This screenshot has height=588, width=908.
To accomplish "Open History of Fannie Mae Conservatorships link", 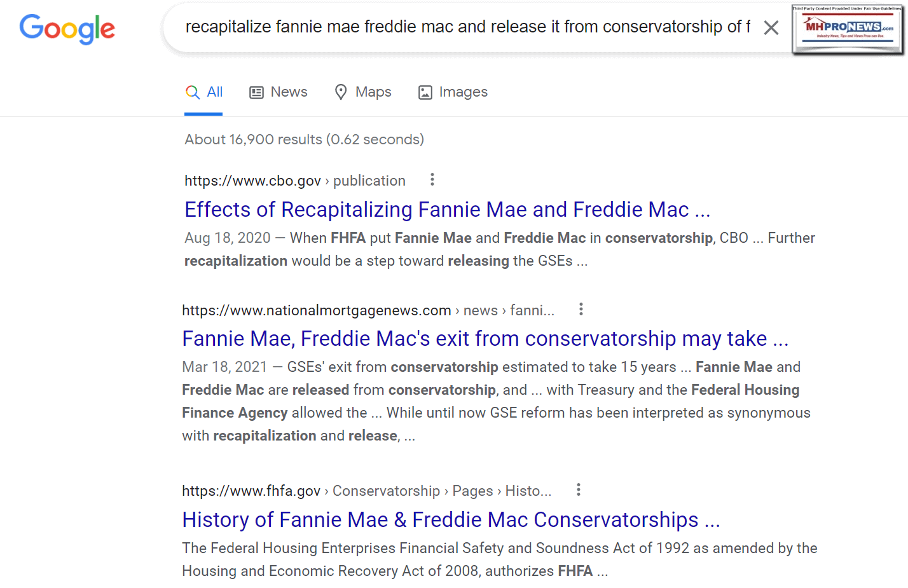I will pyautogui.click(x=451, y=520).
